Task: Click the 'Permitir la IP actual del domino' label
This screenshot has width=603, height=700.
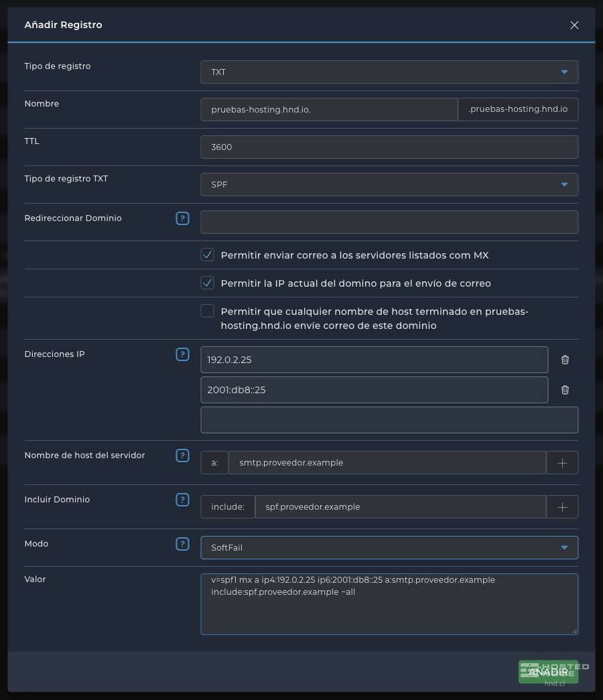Action: (356, 283)
